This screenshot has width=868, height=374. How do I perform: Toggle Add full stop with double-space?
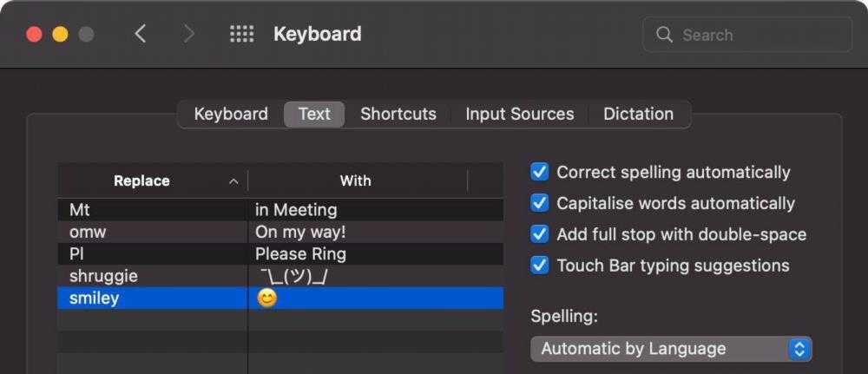click(540, 234)
